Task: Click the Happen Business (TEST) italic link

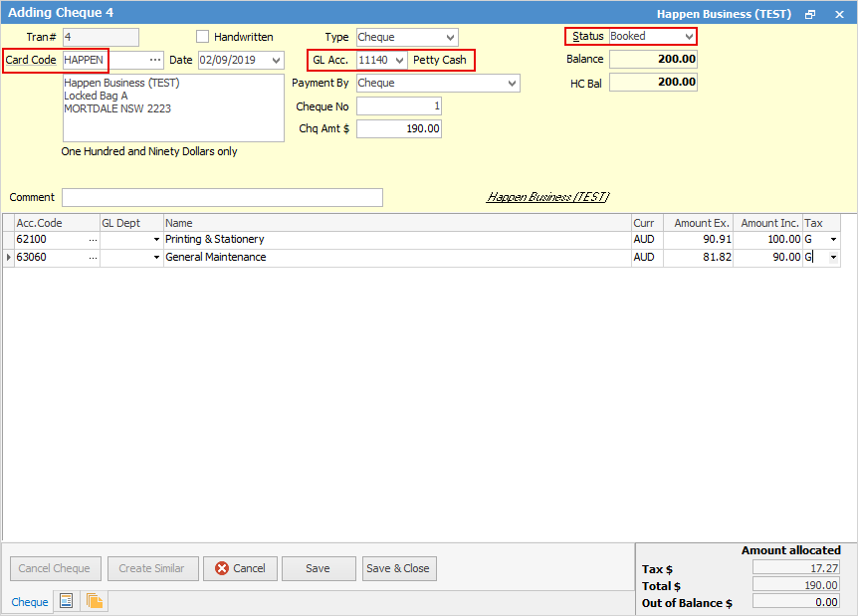Action: click(x=547, y=197)
